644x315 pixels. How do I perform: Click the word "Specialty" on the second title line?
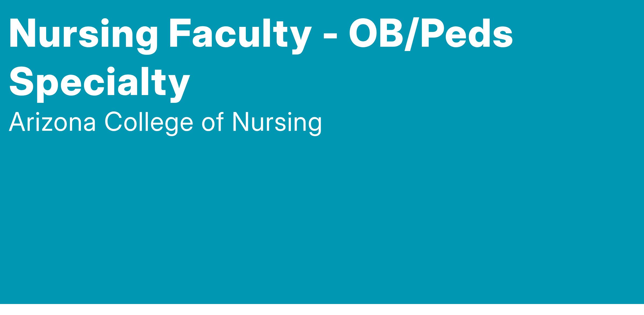click(x=99, y=82)
